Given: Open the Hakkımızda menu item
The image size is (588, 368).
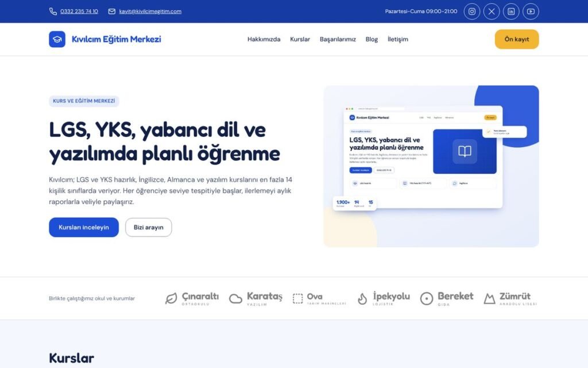Looking at the screenshot, I should click(x=264, y=39).
